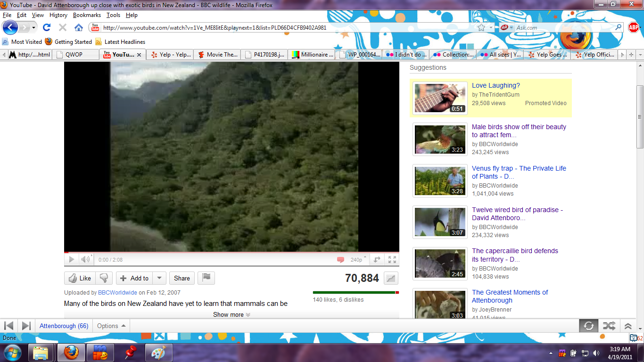
Task: Reload the current page
Action: coord(47,27)
